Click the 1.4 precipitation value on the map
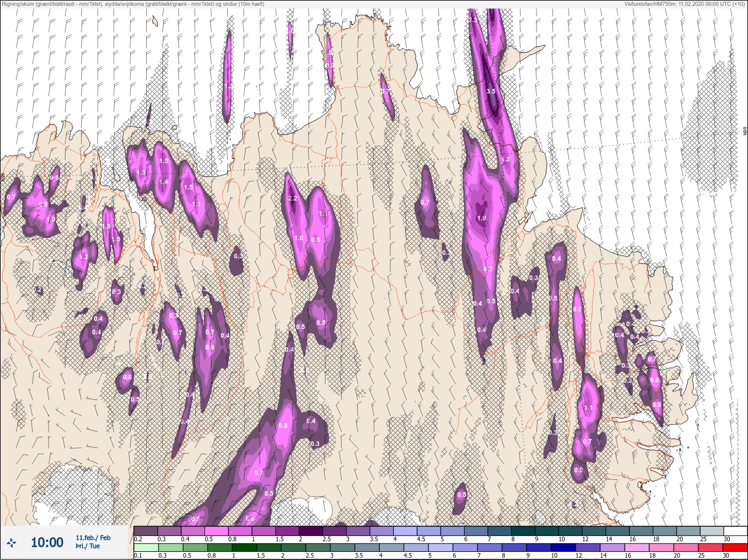The image size is (748, 560). tap(164, 182)
